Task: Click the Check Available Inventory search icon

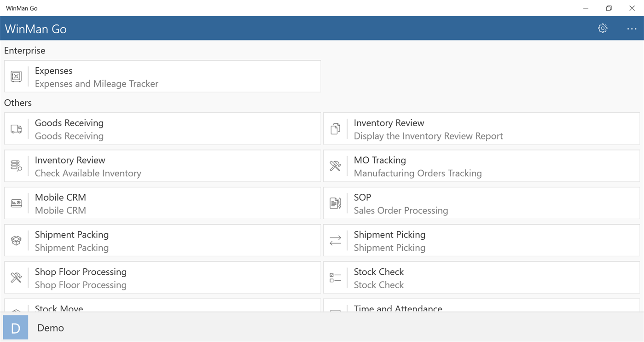Action: pos(16,166)
